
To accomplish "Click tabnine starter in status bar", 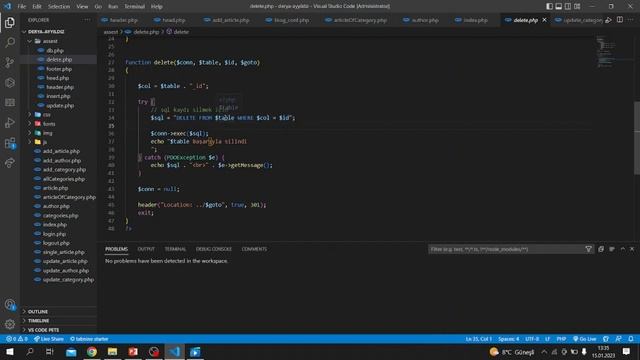I will [89, 339].
